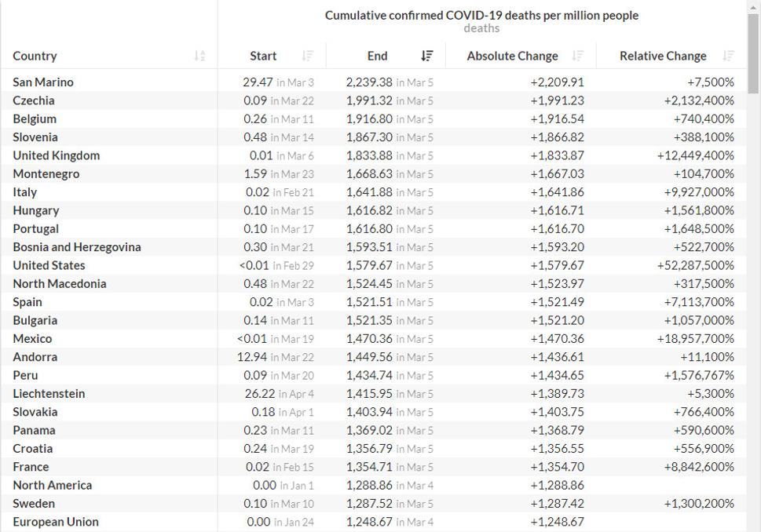Click relative change +7,500%

pos(711,82)
